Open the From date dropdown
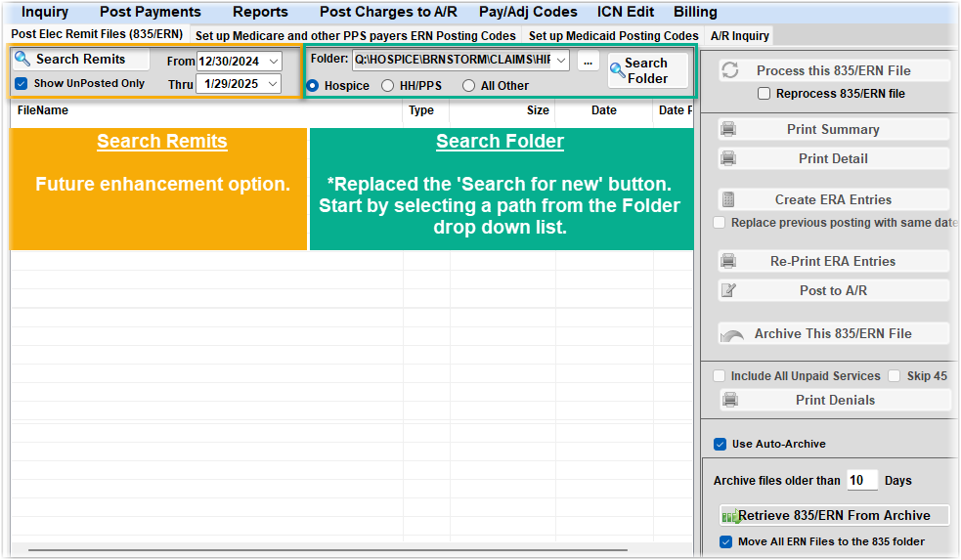 (273, 61)
